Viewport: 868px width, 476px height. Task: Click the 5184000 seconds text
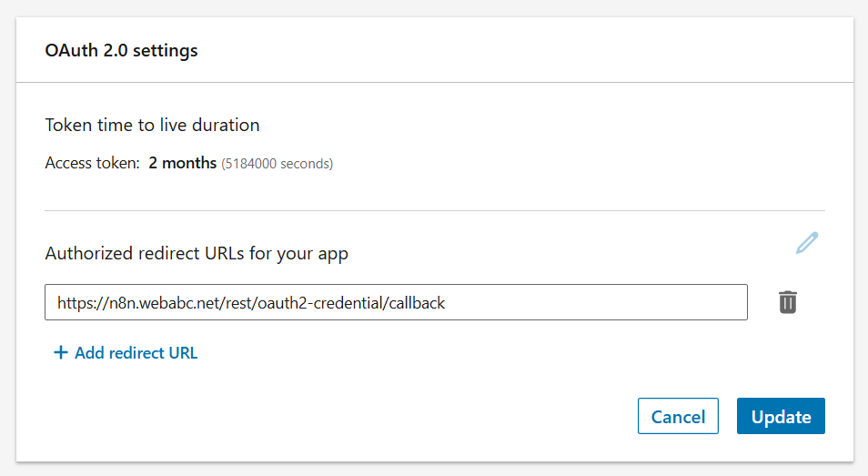(x=277, y=164)
